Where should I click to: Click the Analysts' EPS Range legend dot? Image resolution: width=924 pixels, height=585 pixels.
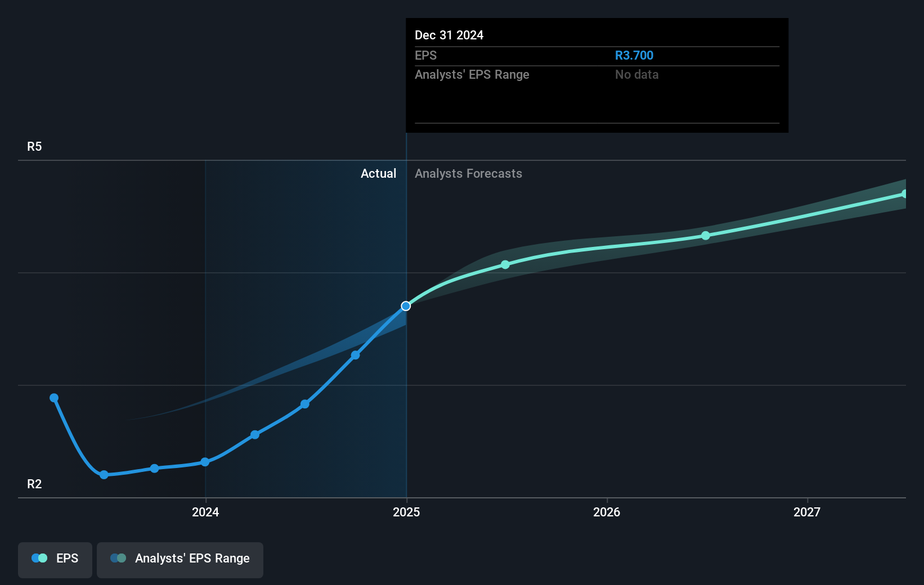click(x=118, y=558)
